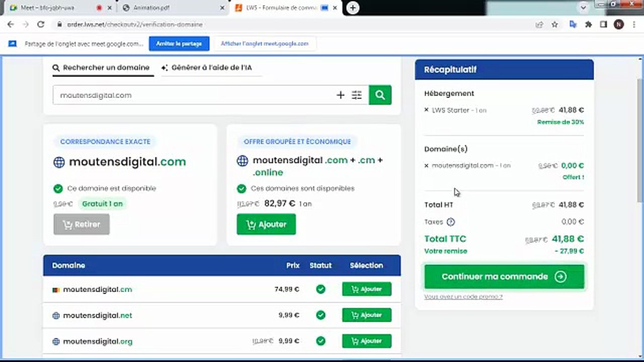Viewport: 644px width, 362px height.
Task: Click the browser address bar URL
Action: point(135,24)
